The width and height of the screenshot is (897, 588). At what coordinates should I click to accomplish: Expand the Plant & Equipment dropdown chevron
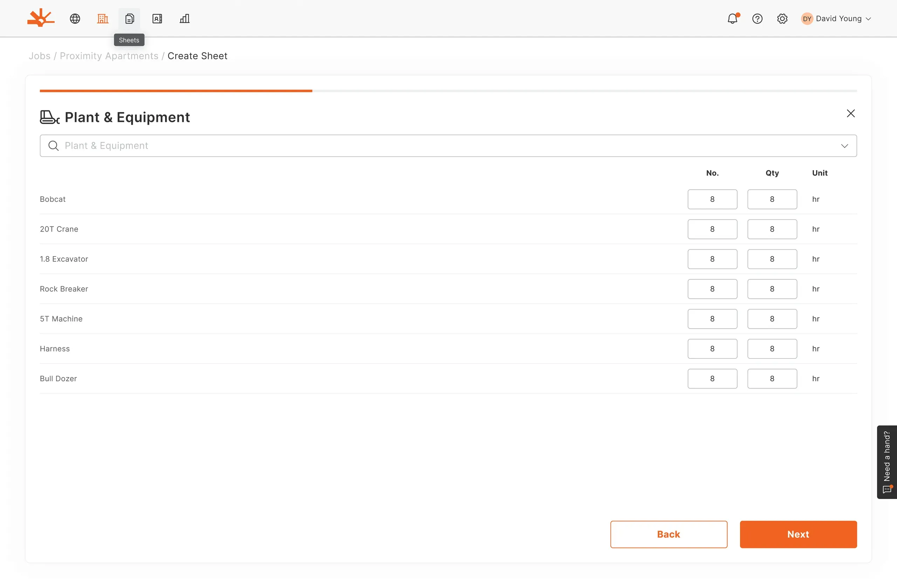(844, 146)
